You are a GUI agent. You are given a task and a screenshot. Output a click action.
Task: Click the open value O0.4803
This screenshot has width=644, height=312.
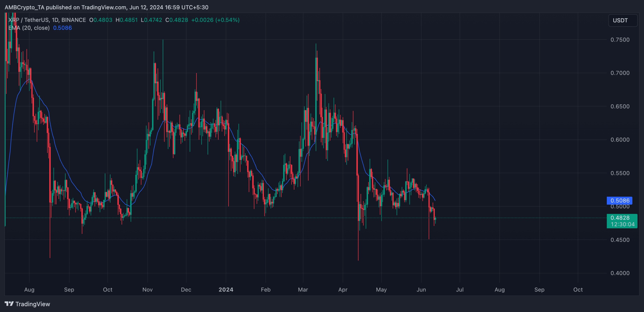101,20
